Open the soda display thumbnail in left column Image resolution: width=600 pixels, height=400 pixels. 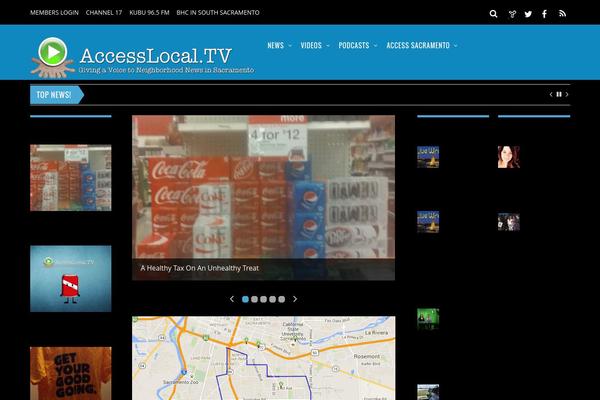(x=71, y=178)
